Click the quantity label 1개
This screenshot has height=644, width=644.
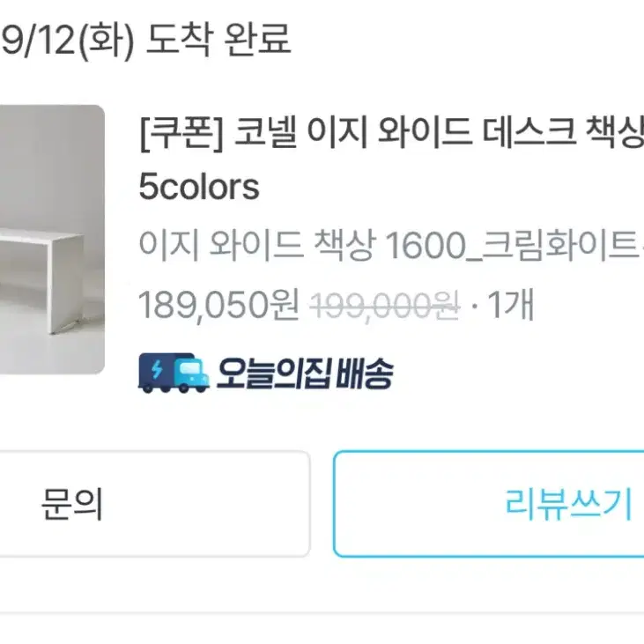[x=510, y=305]
